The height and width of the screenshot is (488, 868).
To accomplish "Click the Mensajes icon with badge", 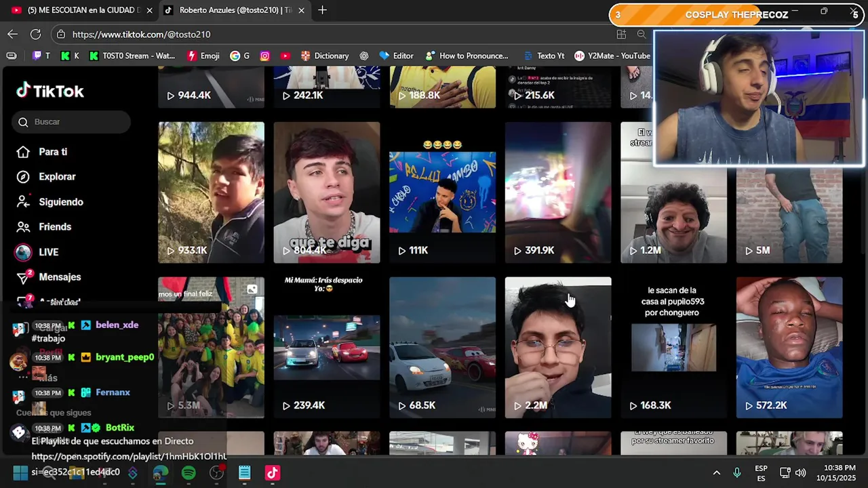I will pos(24,277).
